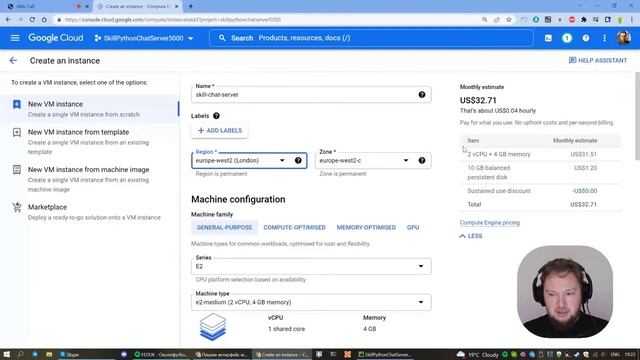
Task: Select Marketplace option
Action: pos(89,212)
